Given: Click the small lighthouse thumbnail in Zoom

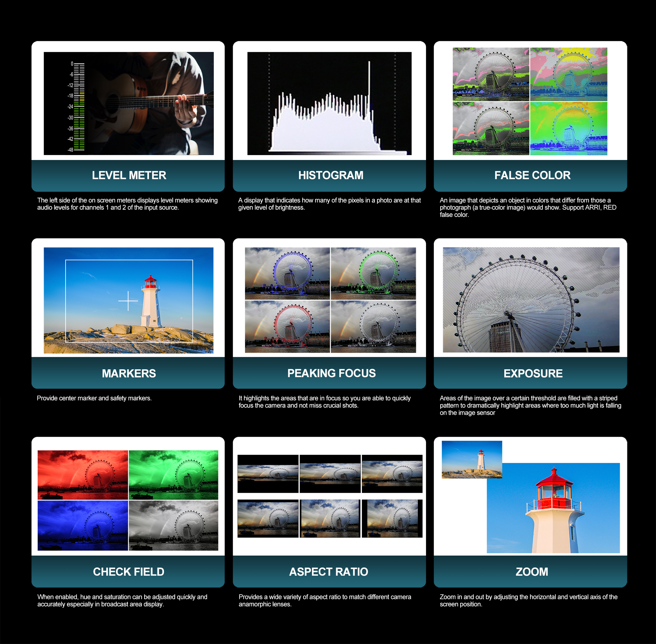Looking at the screenshot, I should tap(471, 459).
